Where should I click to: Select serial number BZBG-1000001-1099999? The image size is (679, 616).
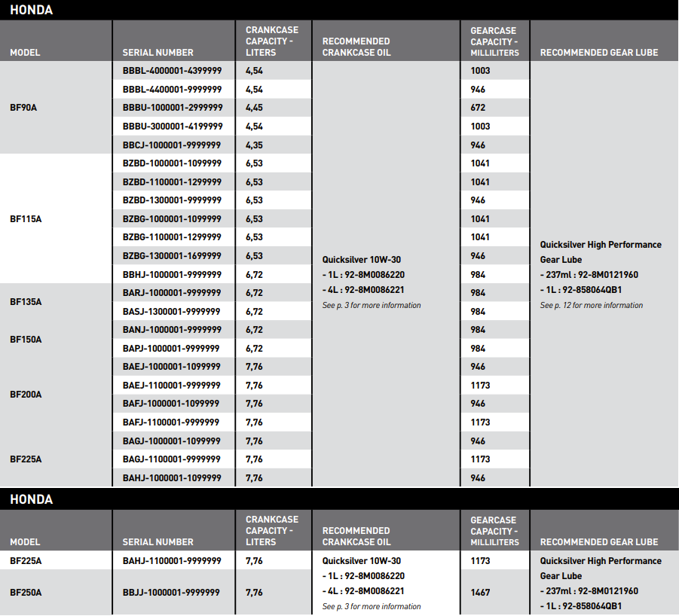[x=172, y=219]
